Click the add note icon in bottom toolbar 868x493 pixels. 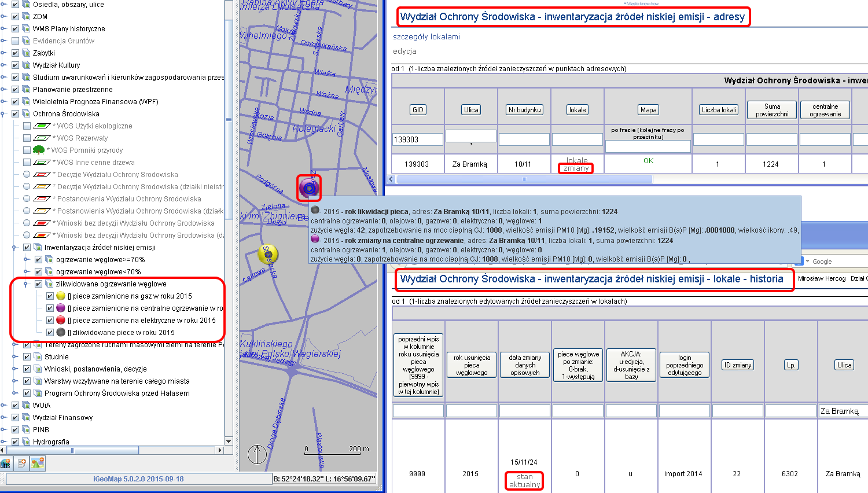pos(22,463)
